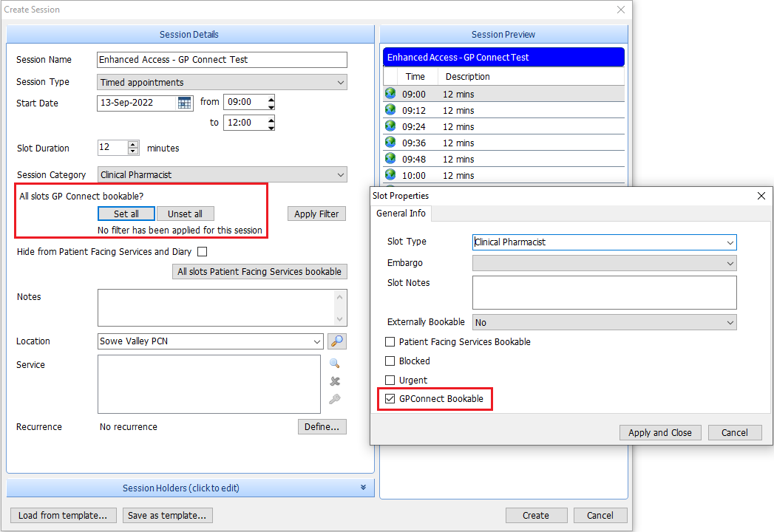Select the 09:00 slot globe icon

pos(390,94)
